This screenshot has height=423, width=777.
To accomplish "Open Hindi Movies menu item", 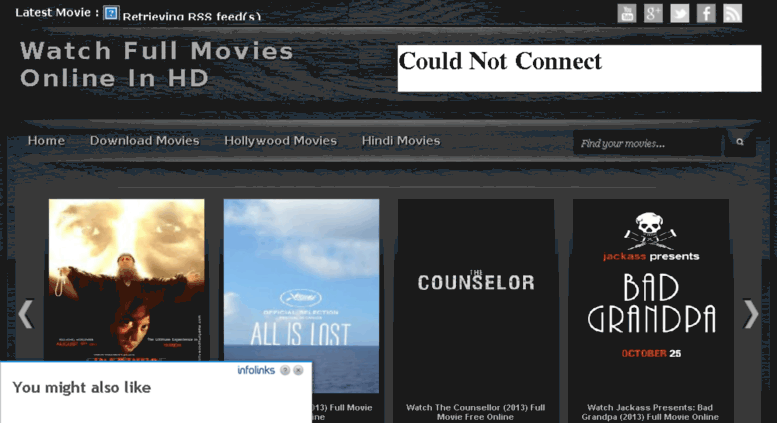I will pyautogui.click(x=401, y=141).
